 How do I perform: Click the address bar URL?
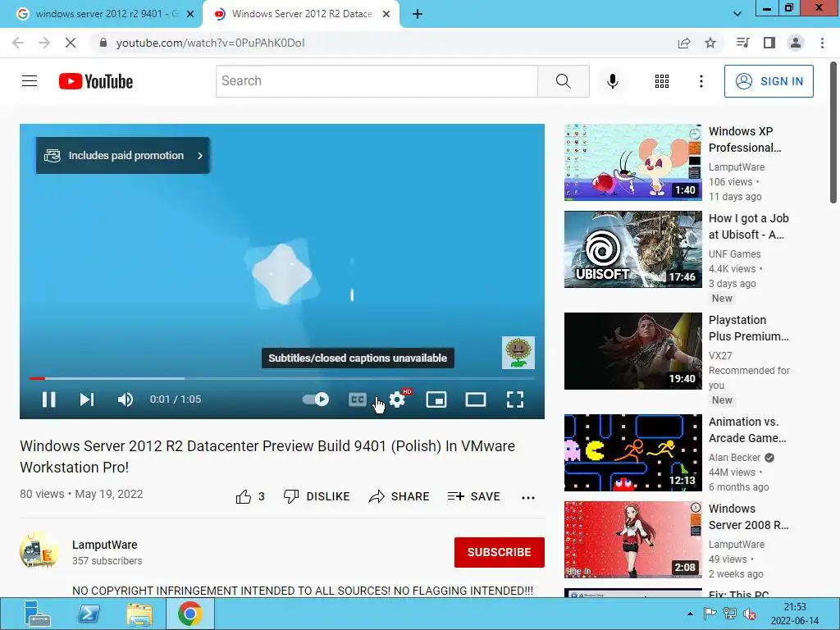(210, 43)
